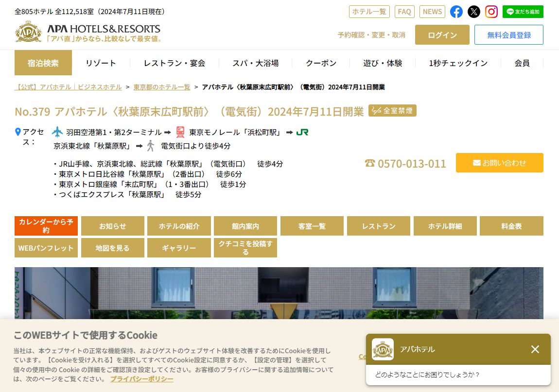Click the airplane icon beside 羽田空港

(57, 132)
